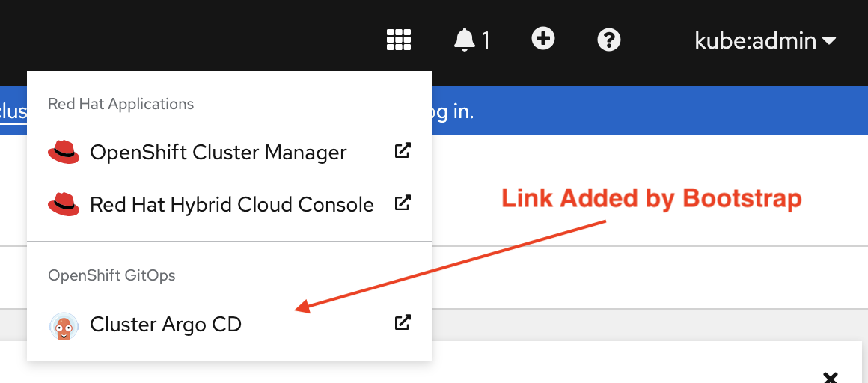Click the OpenShift GitOps section heading
Screen dimensions: 868x383
pyautogui.click(x=111, y=275)
